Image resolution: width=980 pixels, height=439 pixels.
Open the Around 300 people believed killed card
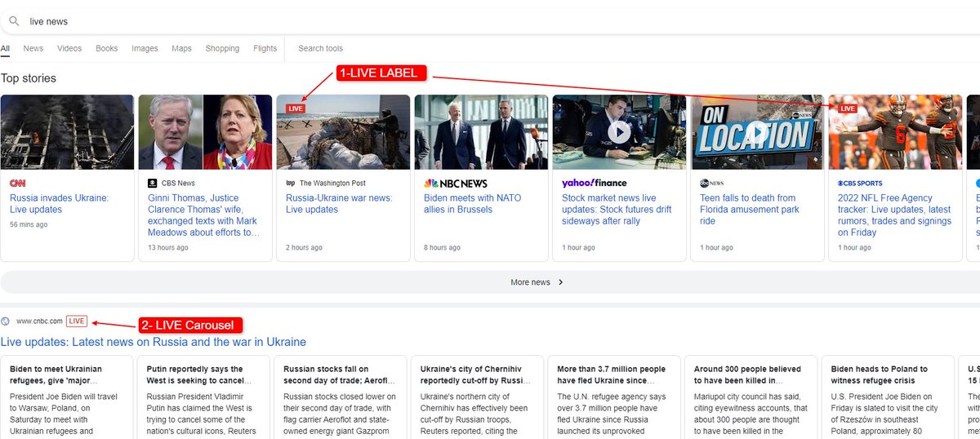click(x=751, y=397)
